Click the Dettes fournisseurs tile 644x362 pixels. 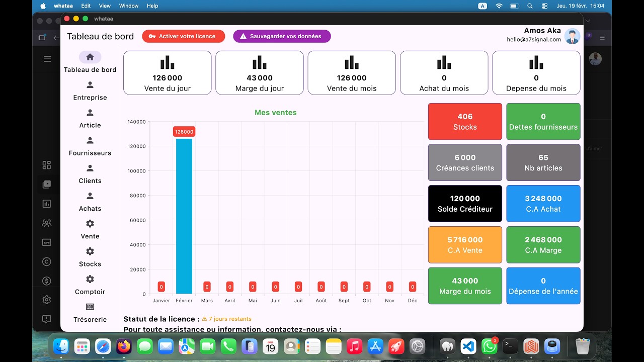[x=543, y=122]
